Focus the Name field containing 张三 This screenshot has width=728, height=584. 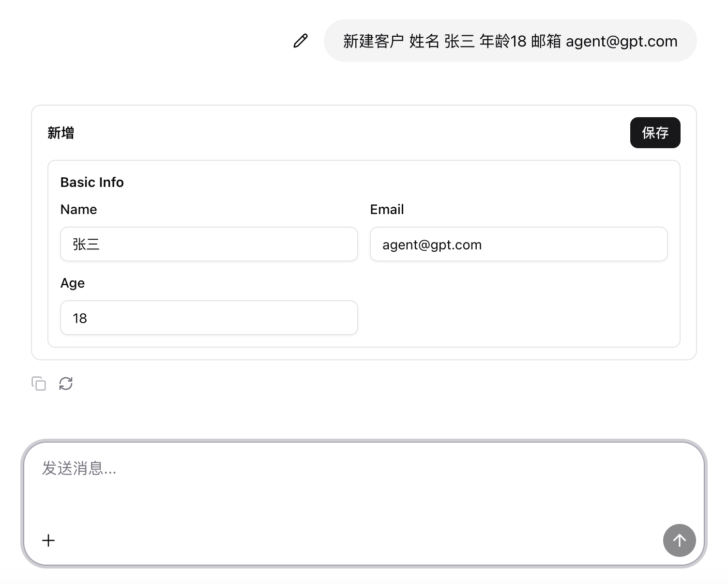click(209, 245)
